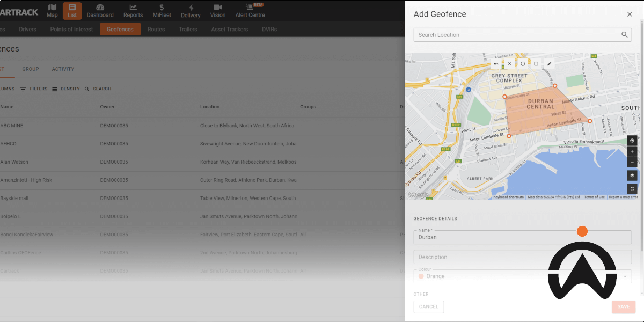
Task: Click the Google logo on map
Action: tap(418, 195)
